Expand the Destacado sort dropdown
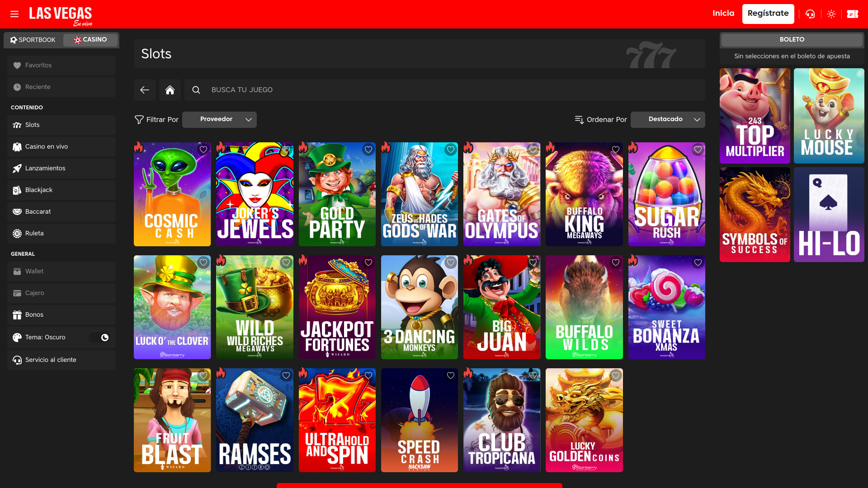 (668, 119)
